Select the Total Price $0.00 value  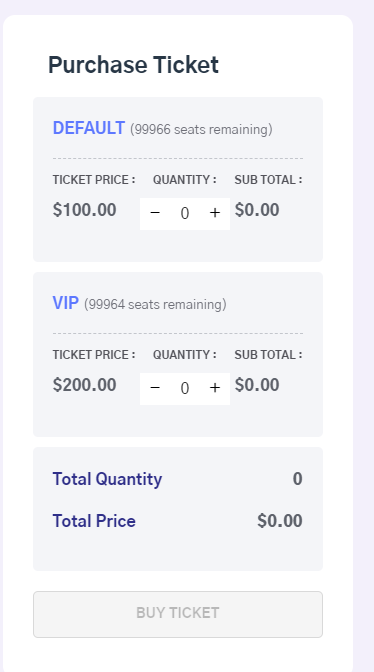pos(280,521)
